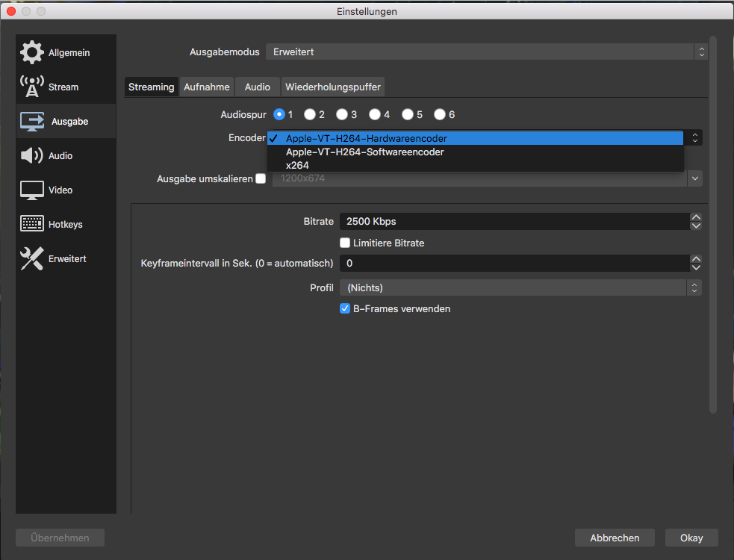734x560 pixels.
Task: Select Apple-VT-H264-Softwareencoder option
Action: coord(364,152)
